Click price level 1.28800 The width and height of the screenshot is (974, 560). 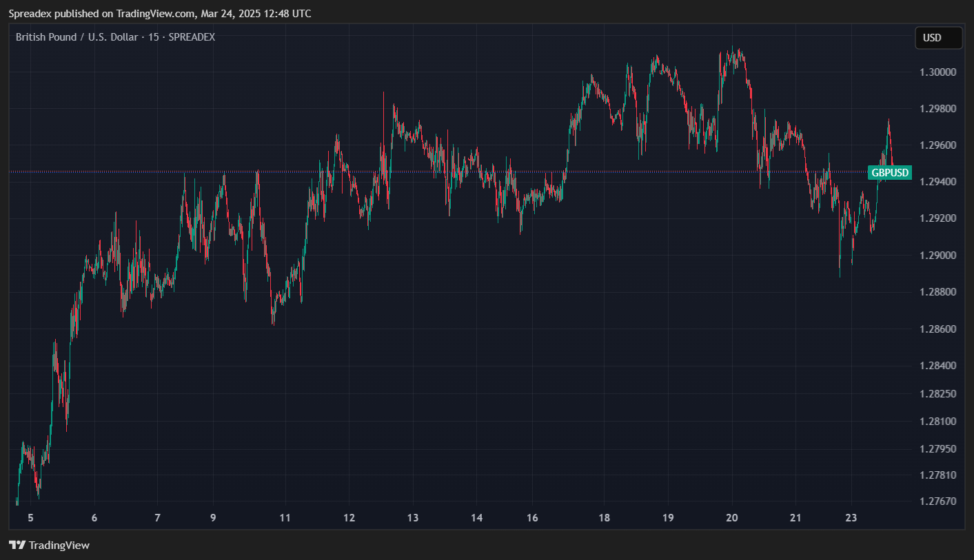(937, 292)
